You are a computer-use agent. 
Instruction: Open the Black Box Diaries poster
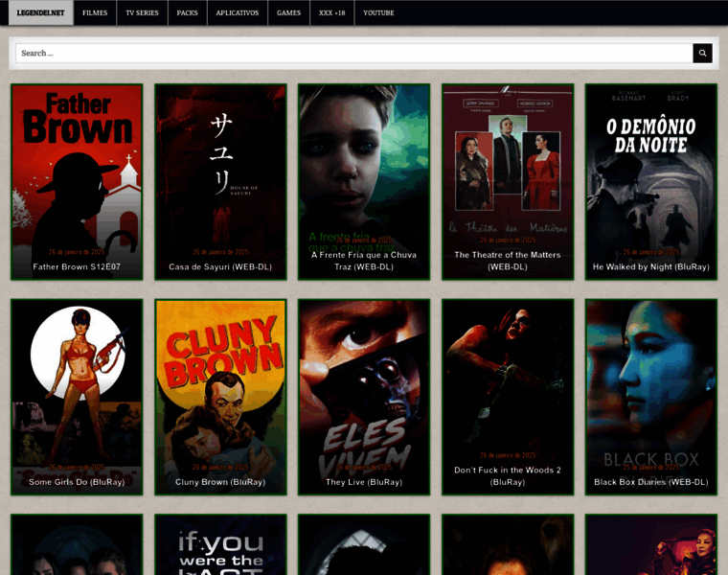click(651, 397)
